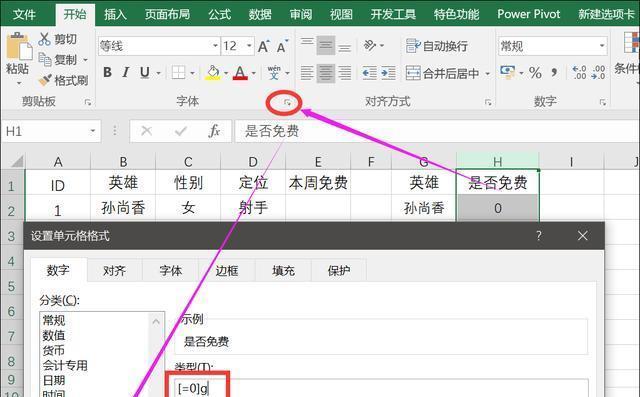Open the merge options dropdown arrow

tap(487, 74)
